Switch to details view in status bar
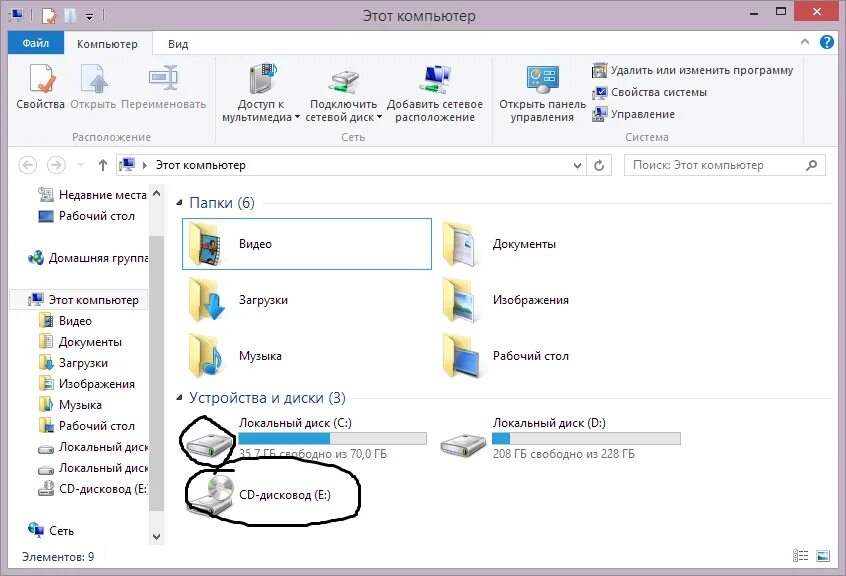The height and width of the screenshot is (576, 846). pos(800,556)
